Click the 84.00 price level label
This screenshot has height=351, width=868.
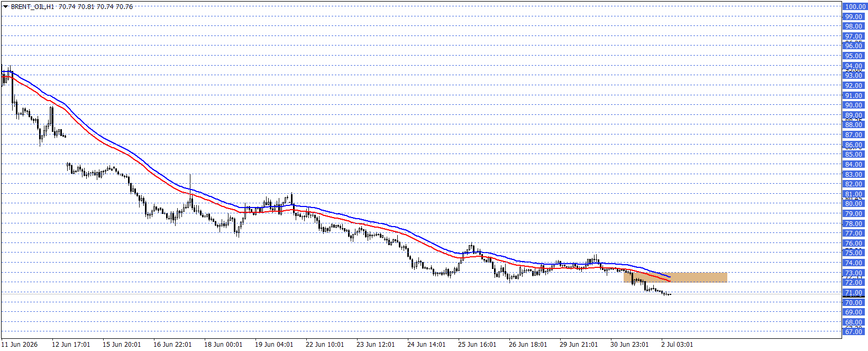pos(853,165)
